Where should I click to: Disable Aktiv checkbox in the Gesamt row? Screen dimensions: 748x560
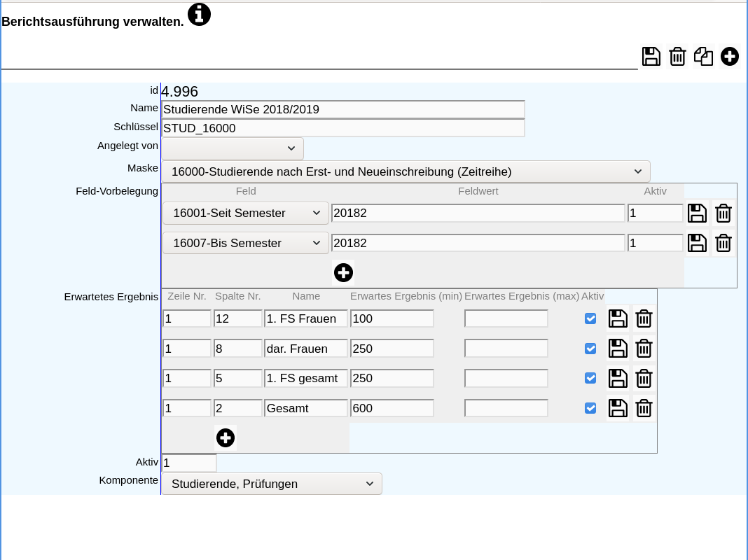590,408
